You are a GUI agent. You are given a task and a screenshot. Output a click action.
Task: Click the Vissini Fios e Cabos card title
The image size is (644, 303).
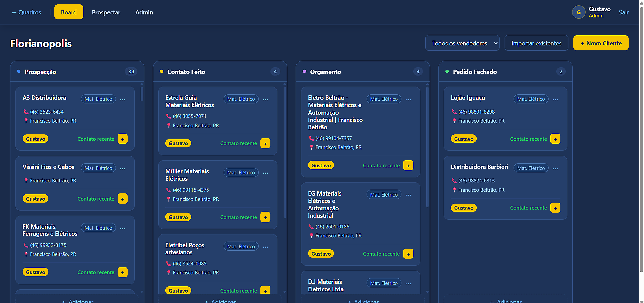click(48, 167)
